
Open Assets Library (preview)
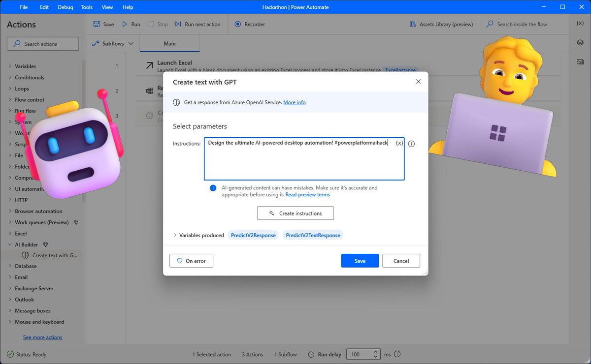[441, 24]
